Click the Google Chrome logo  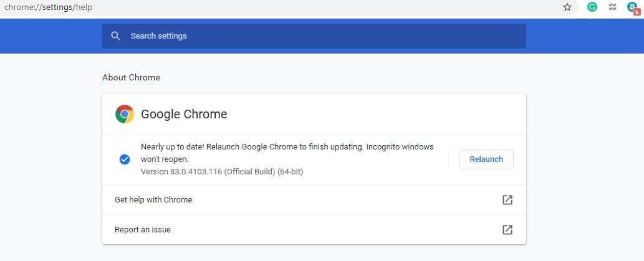(x=125, y=114)
